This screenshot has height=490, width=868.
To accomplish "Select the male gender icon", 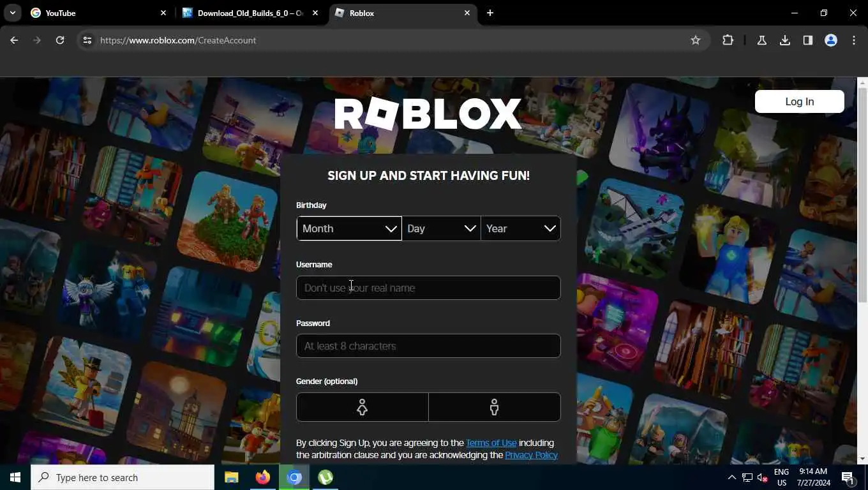I will pyautogui.click(x=495, y=407).
